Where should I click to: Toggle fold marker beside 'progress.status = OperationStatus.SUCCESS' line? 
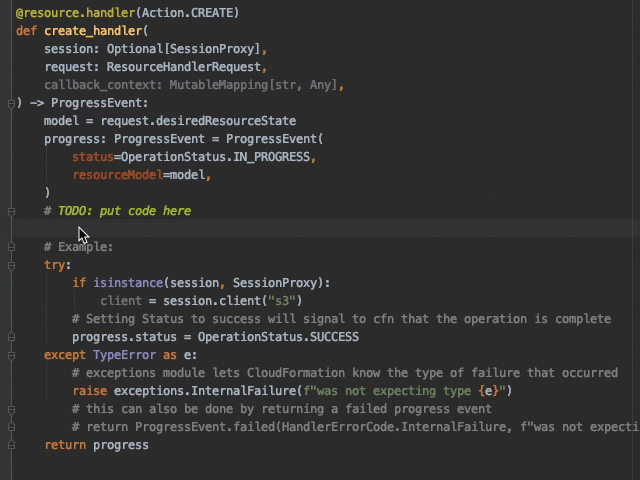coord(11,337)
